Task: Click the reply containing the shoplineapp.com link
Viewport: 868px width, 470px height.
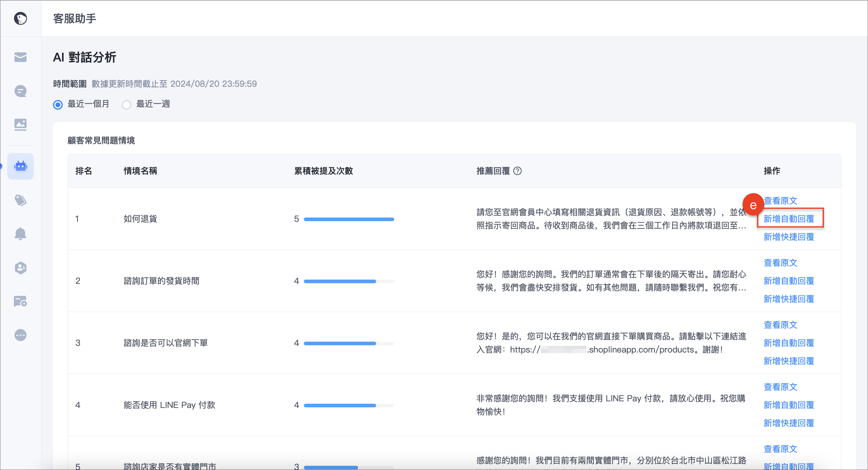Action: (x=611, y=343)
